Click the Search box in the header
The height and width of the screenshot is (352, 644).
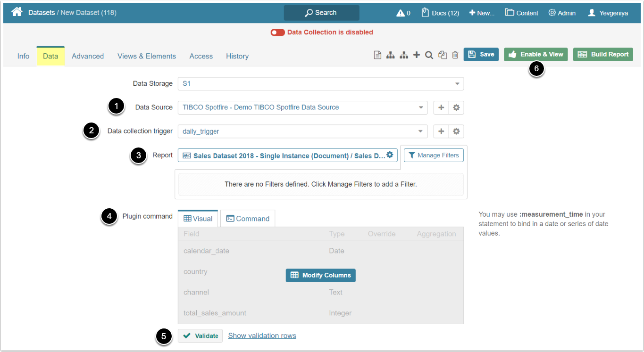tap(321, 13)
